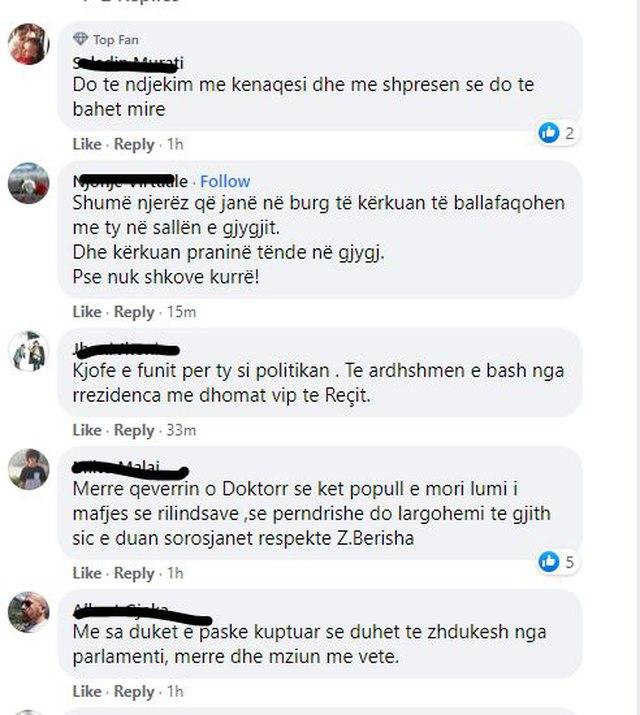
Task: Open the avatar beside the 'Kjofe e funit' comment
Action: pyautogui.click(x=29, y=351)
